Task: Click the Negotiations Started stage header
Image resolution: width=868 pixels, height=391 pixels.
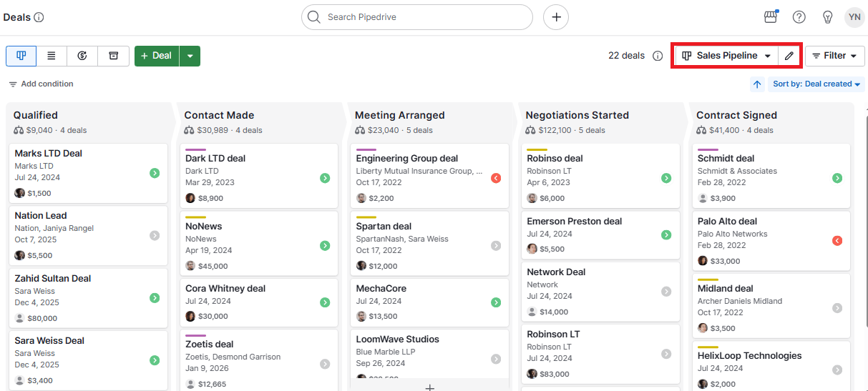Action: coord(577,115)
